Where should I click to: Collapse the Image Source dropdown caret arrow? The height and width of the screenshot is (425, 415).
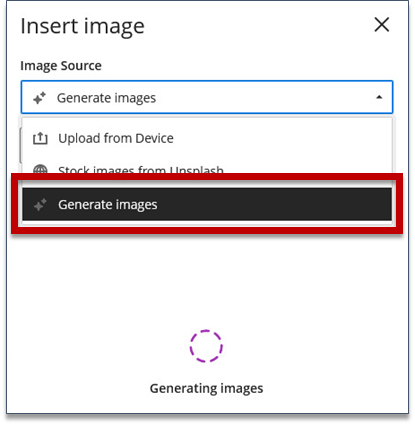click(379, 97)
